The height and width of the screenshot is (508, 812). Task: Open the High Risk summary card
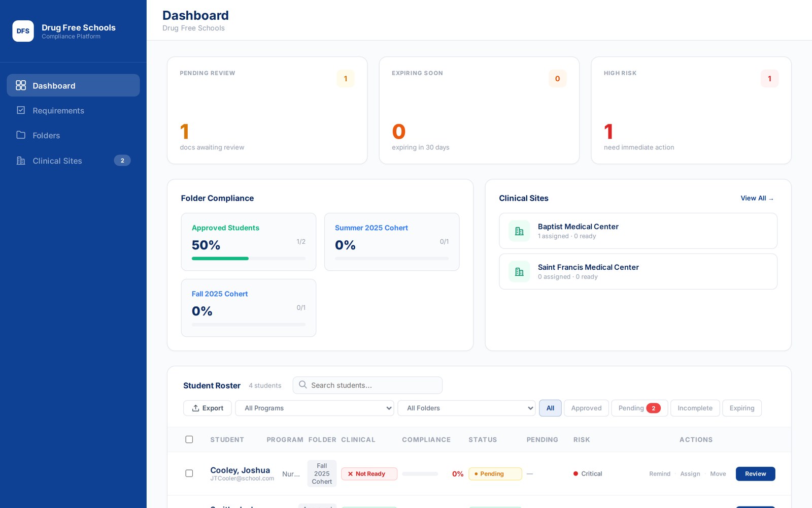[x=691, y=110]
